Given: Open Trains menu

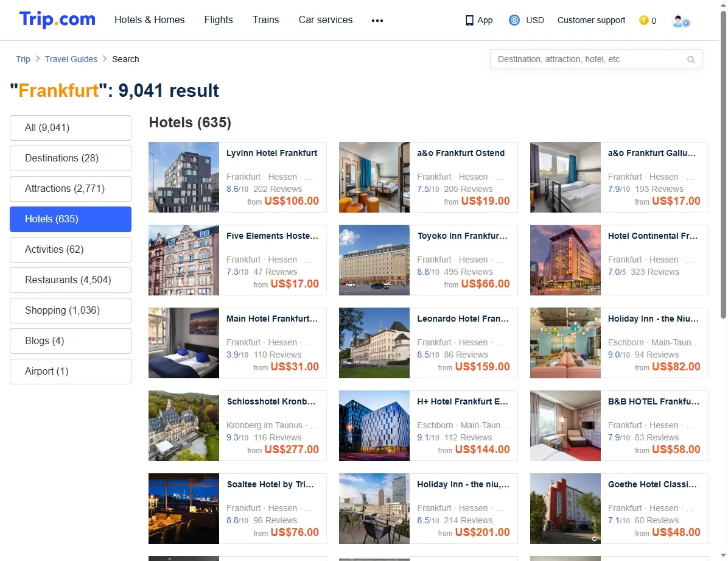Looking at the screenshot, I should [265, 20].
